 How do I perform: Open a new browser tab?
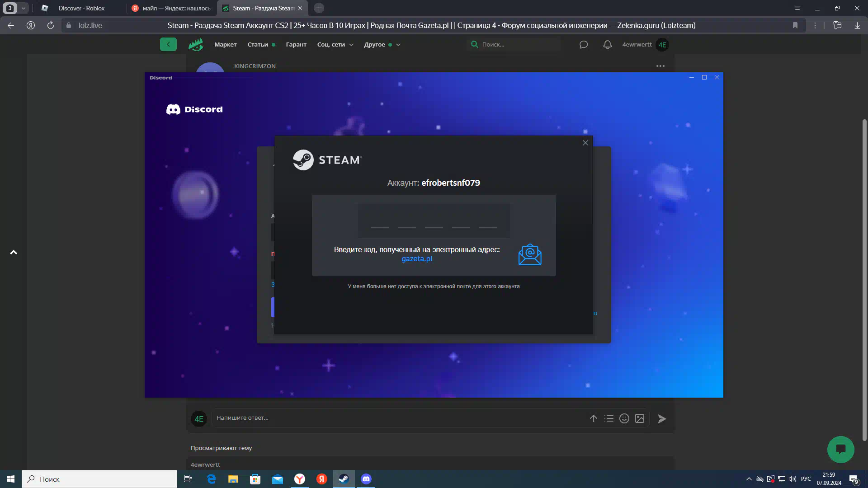coord(319,8)
